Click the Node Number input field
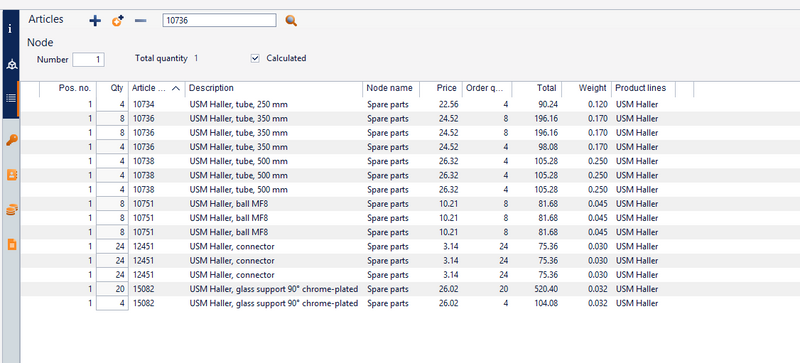 coord(89,60)
